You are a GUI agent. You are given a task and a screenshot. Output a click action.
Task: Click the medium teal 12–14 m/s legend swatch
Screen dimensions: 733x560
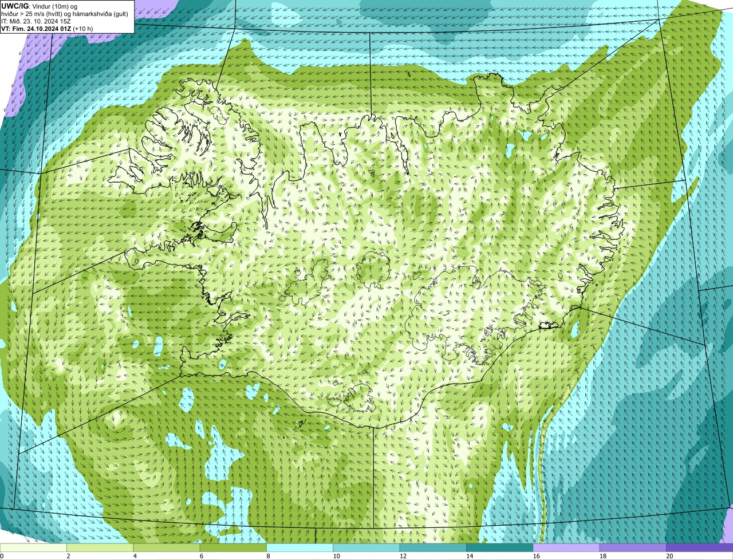coord(433,547)
